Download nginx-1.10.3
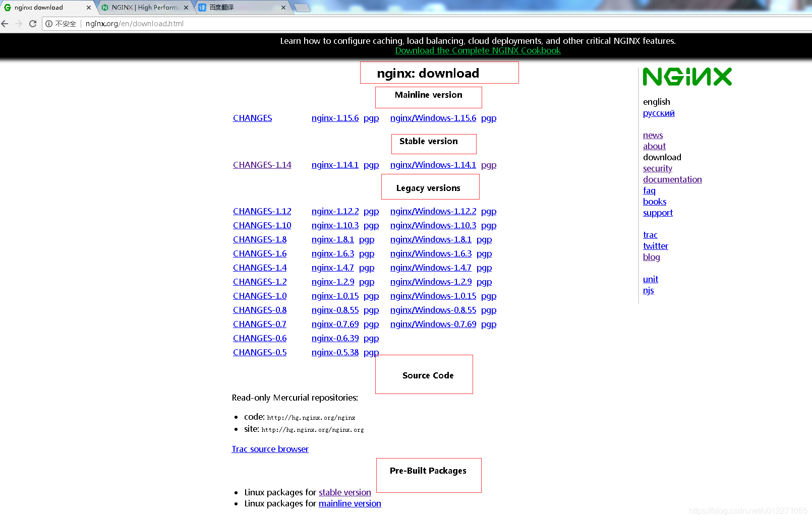Viewport: 812px width, 520px height. 335,225
